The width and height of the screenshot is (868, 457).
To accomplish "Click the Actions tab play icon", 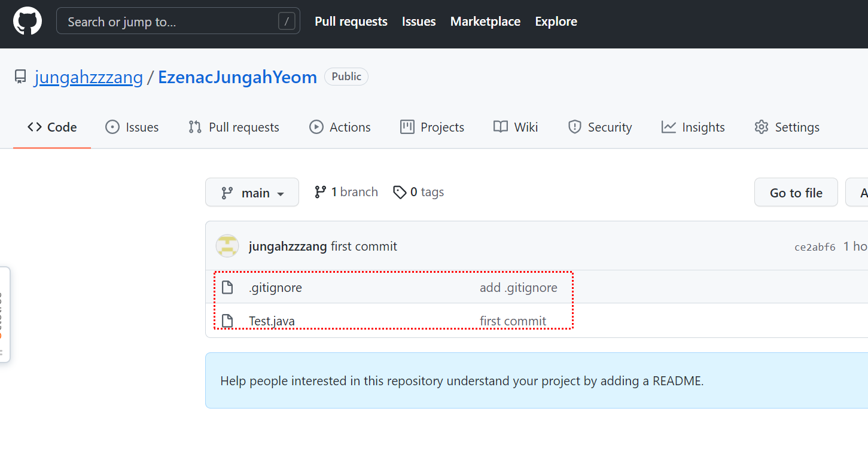I will click(316, 127).
